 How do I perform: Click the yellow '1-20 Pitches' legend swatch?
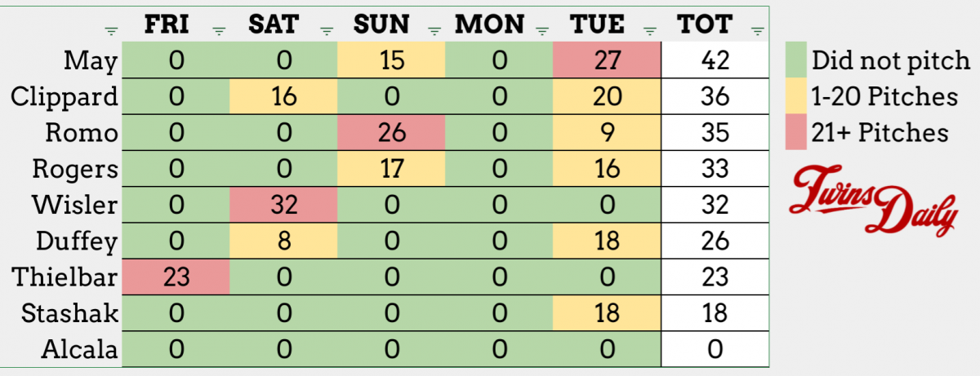(x=796, y=97)
